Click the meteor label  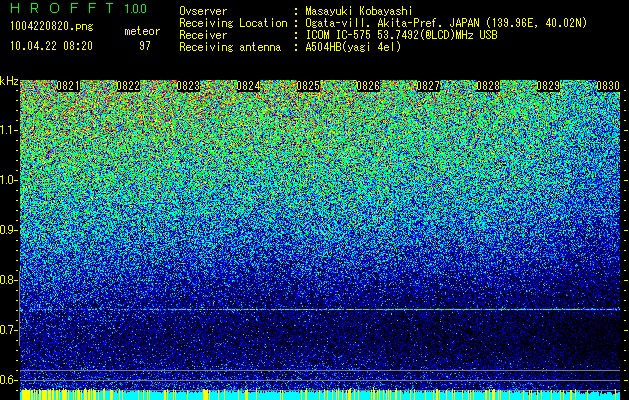click(142, 31)
